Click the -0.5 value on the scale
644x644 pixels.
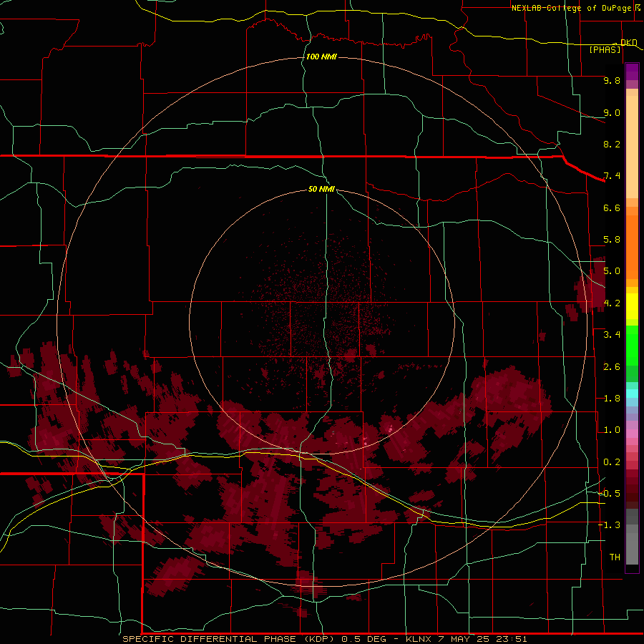[609, 494]
